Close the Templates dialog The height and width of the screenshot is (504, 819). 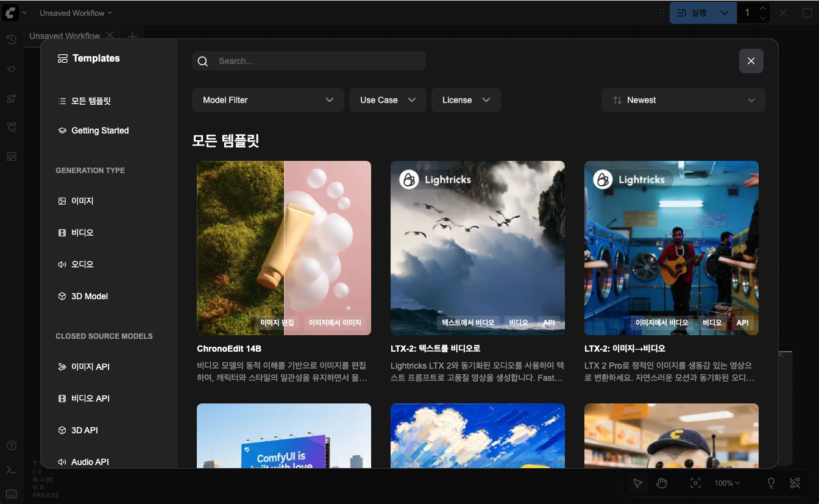point(751,61)
